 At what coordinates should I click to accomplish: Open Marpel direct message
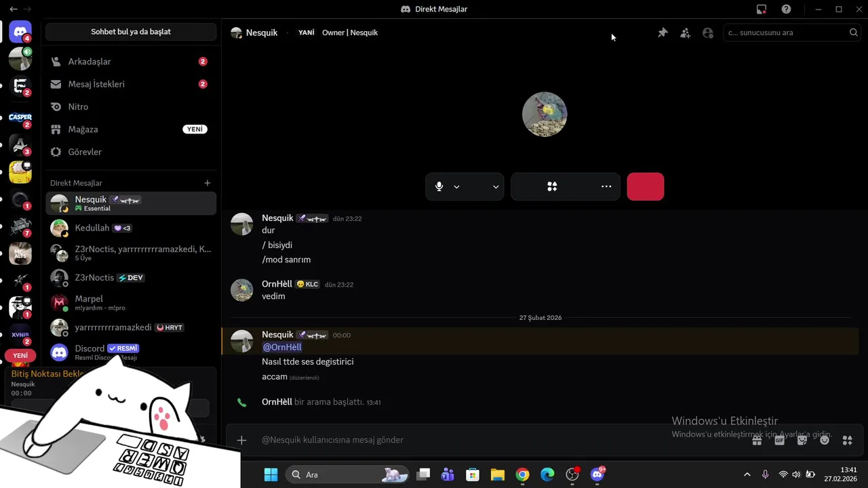[x=131, y=302]
